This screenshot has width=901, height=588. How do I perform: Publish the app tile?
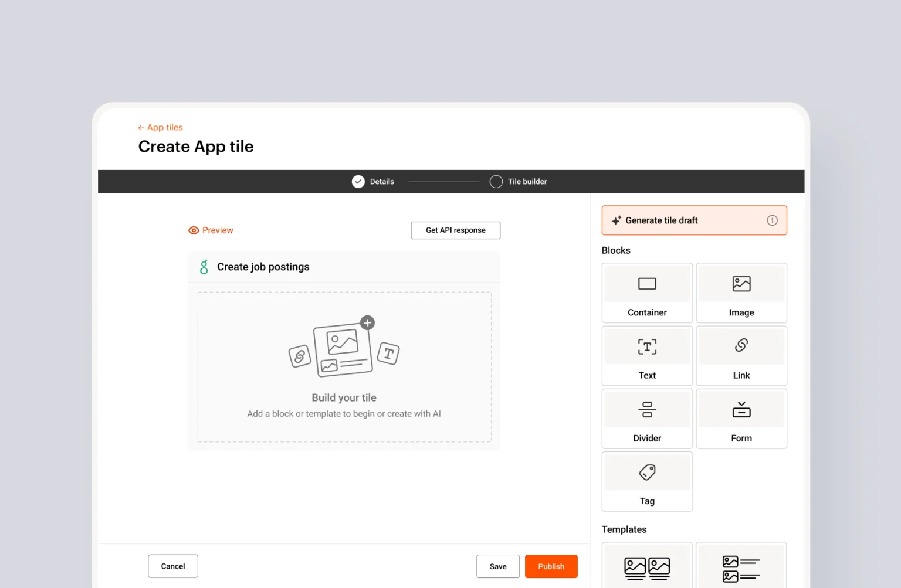tap(551, 566)
